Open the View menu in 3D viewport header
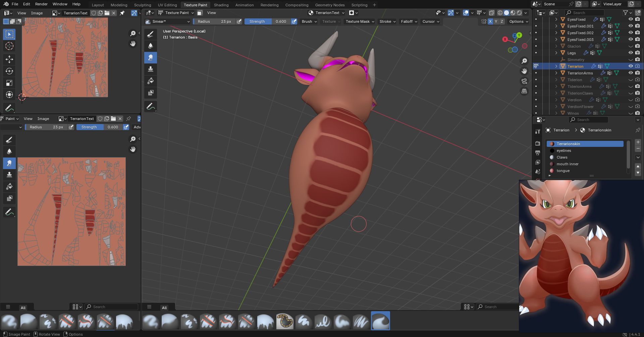Viewport: 644px width, 337px height. coord(212,13)
